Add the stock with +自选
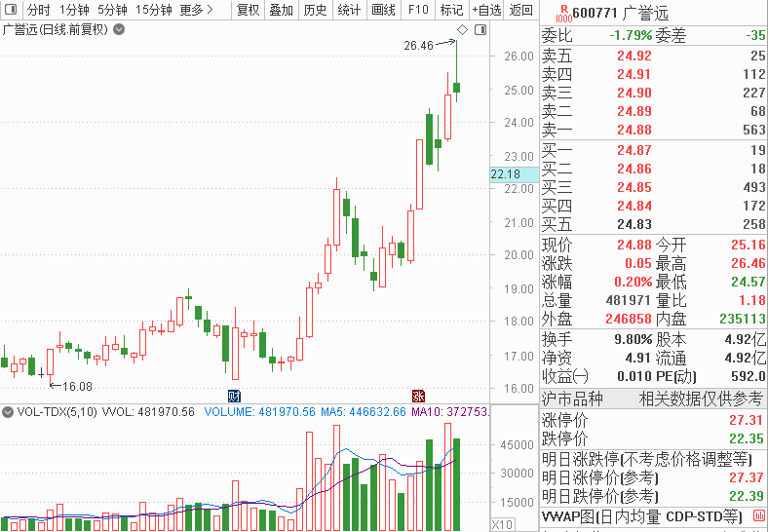Image resolution: width=768 pixels, height=532 pixels. pos(486,10)
